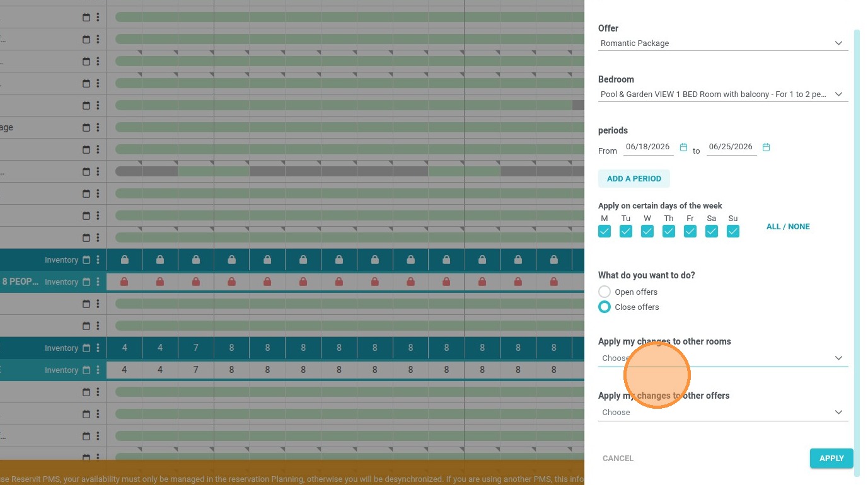The image size is (868, 485).
Task: Click calendar icon in light teal 4-4-7 Inventory row
Action: (x=86, y=370)
